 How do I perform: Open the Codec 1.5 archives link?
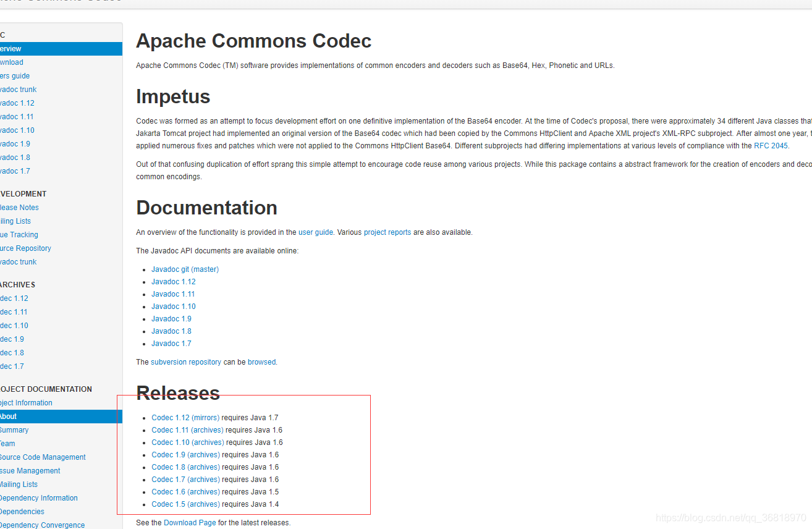pos(185,504)
